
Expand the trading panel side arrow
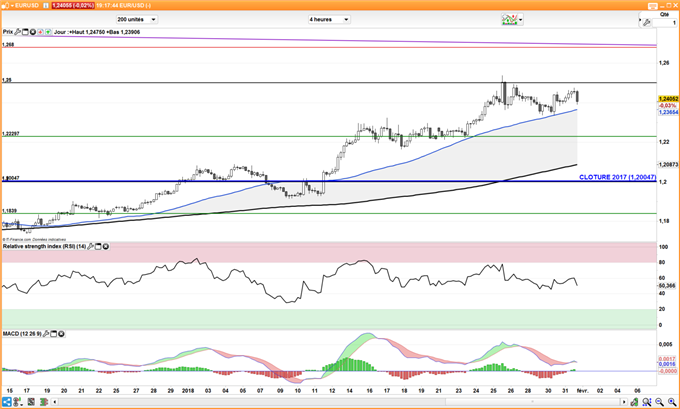(640, 20)
